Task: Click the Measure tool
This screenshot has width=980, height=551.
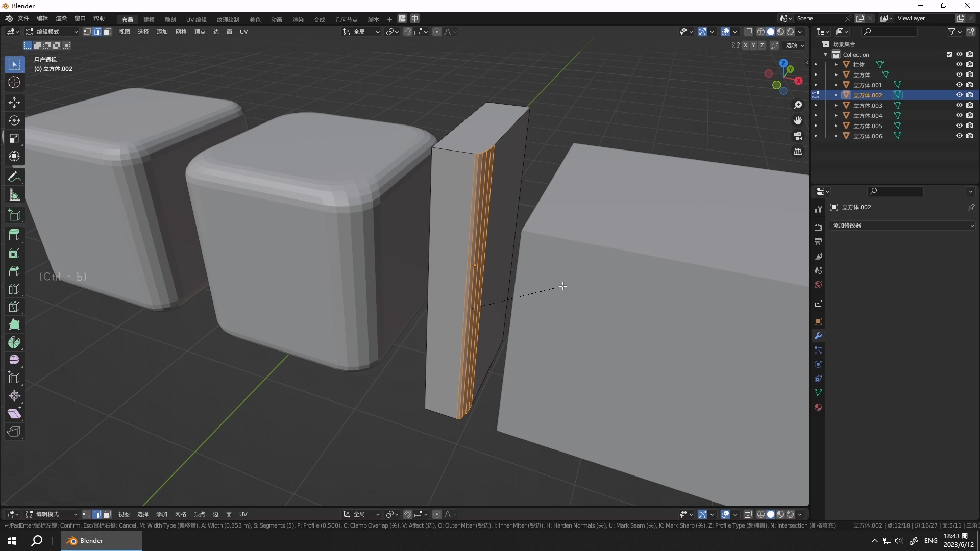Action: (14, 195)
